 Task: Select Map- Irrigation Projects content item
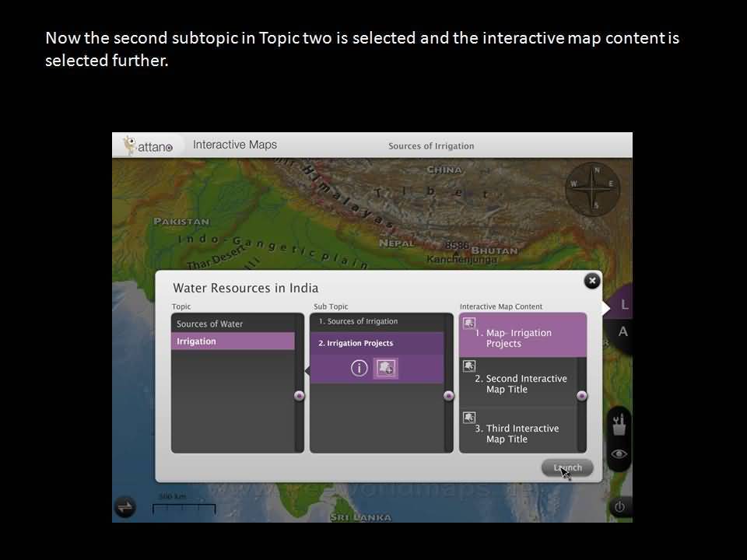522,338
